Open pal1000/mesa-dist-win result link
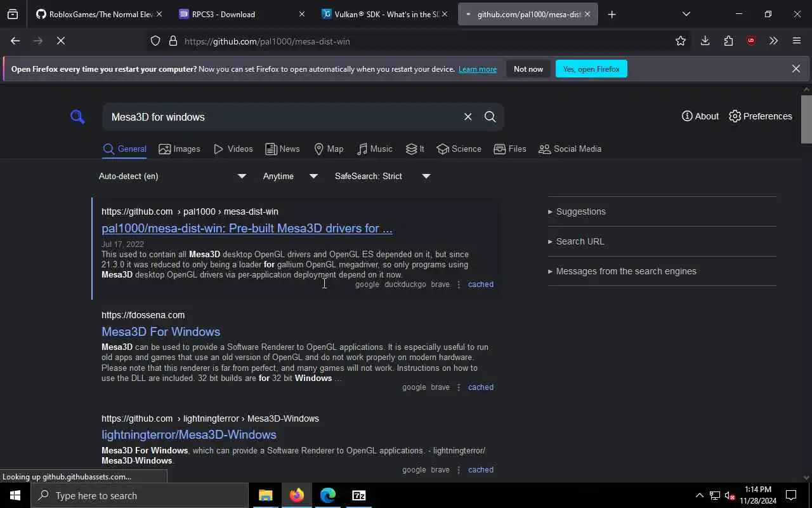Viewport: 812px width, 508px height. click(247, 229)
